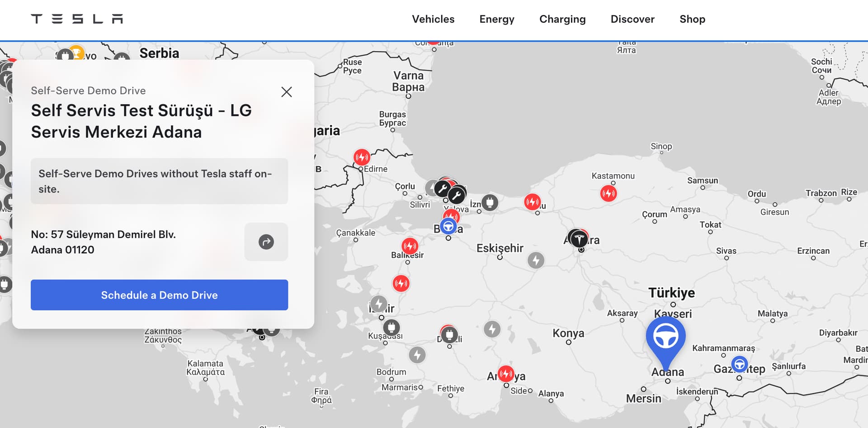Click the Türkiye country label
868x428 pixels.
(x=672, y=293)
